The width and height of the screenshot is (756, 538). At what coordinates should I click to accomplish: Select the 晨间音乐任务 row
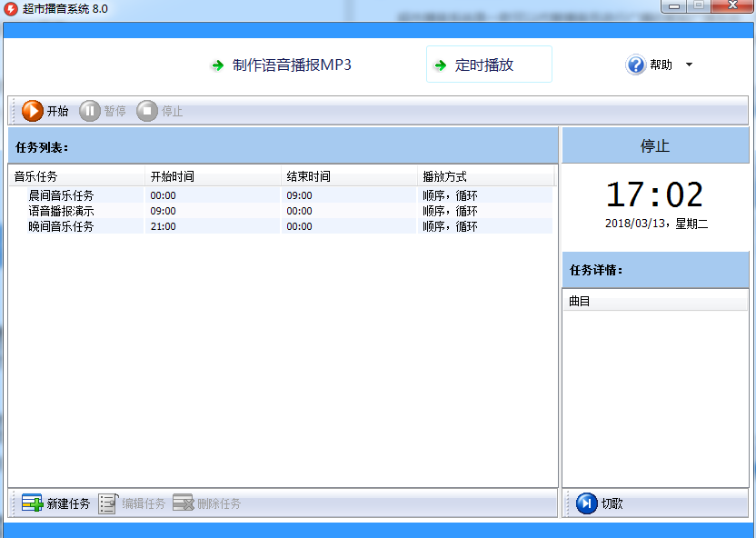281,195
